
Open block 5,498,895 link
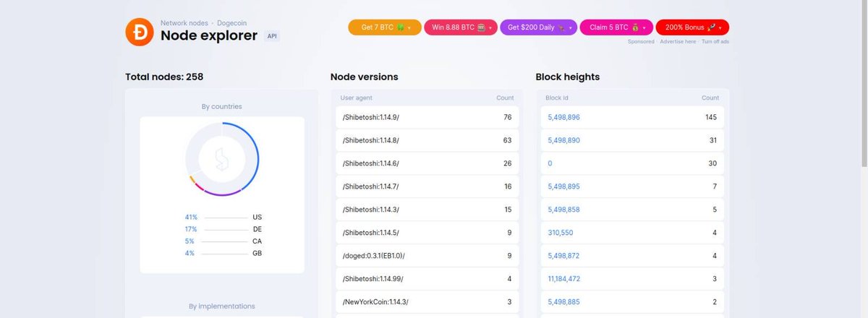coord(563,186)
